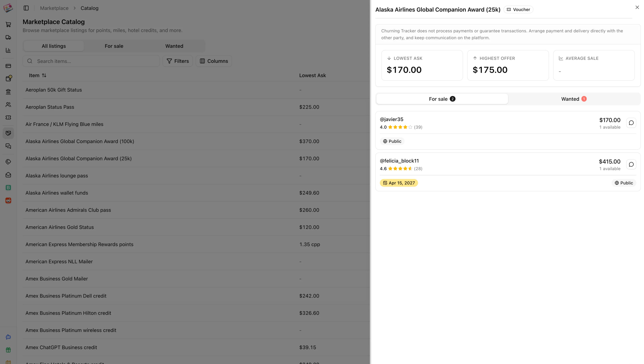Click the ticket voucher sidebar icon

[x=8, y=118]
